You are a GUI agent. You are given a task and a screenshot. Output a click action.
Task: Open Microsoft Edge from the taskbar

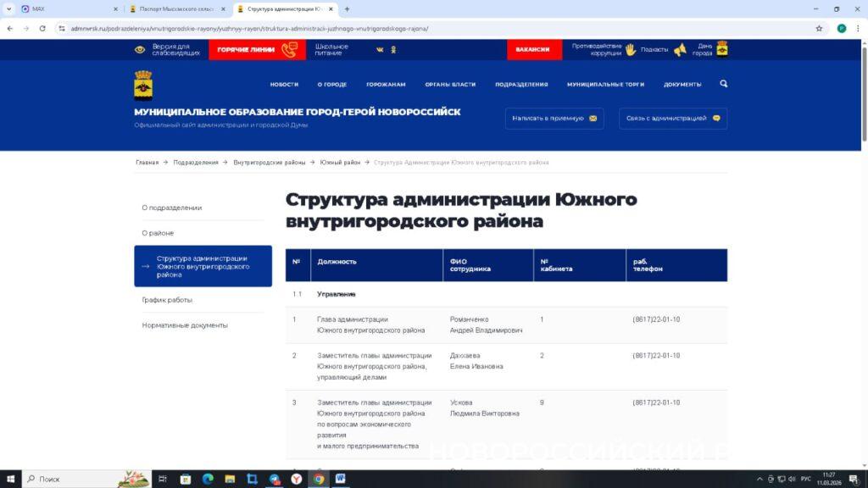tap(208, 479)
